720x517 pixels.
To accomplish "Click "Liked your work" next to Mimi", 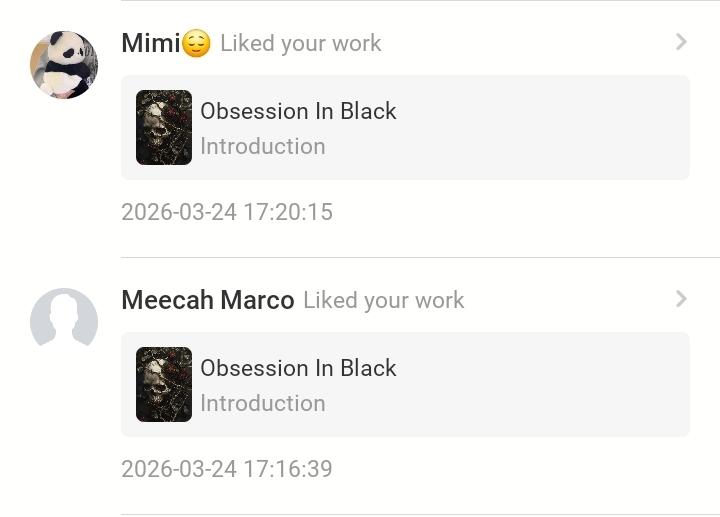I will 300,43.
